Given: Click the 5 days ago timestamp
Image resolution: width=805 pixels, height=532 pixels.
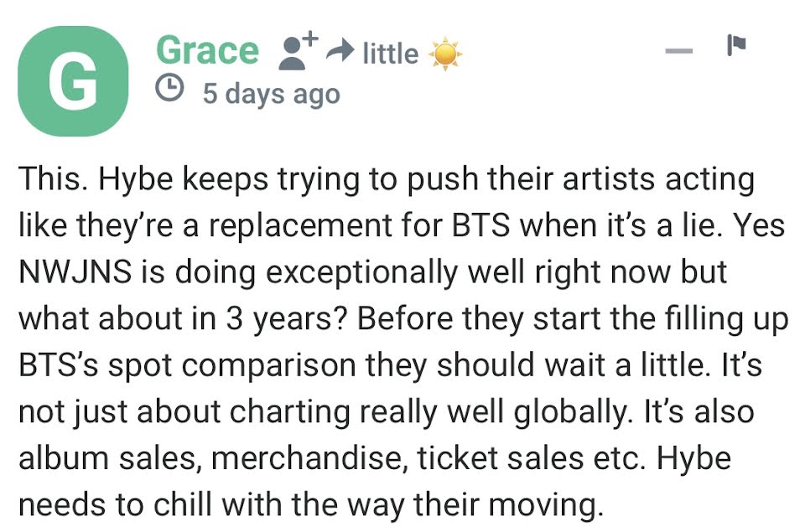Looking at the screenshot, I should tap(271, 92).
